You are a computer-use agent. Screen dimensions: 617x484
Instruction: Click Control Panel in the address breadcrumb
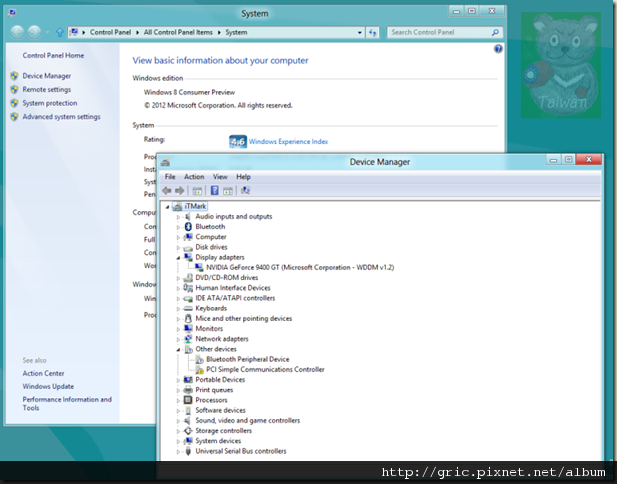click(x=110, y=32)
